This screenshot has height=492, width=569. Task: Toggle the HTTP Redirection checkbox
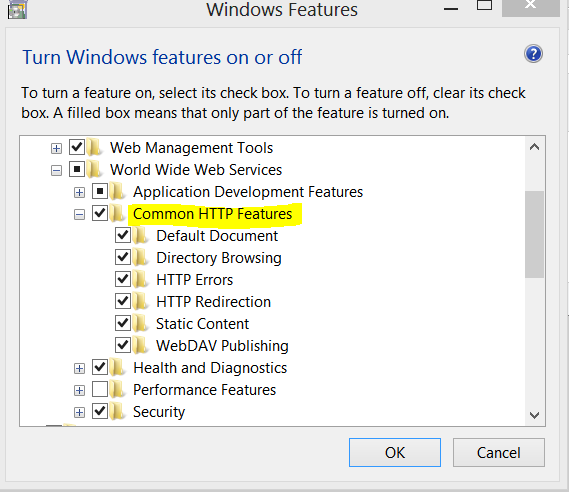pos(123,302)
